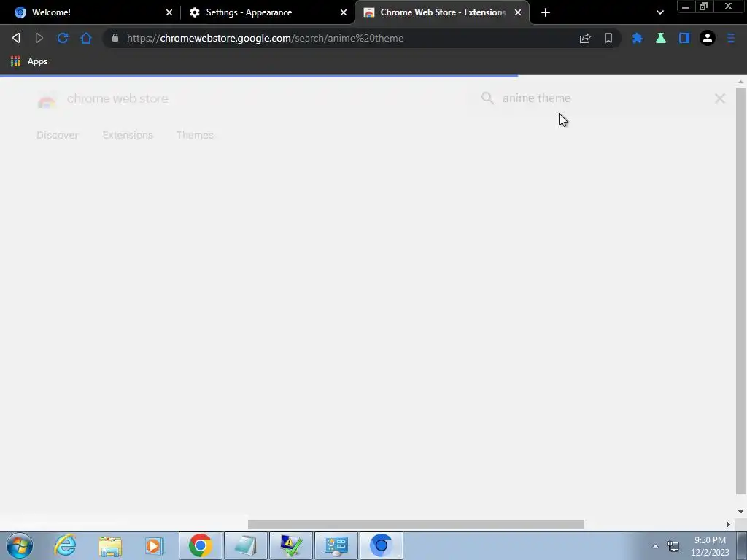Click the search magnifier icon

click(487, 98)
